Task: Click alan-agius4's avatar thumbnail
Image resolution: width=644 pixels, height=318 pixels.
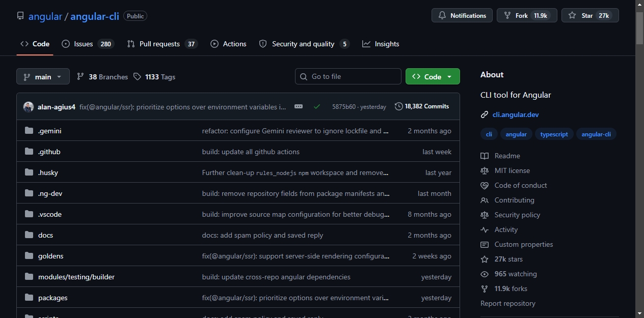Action: [x=29, y=107]
